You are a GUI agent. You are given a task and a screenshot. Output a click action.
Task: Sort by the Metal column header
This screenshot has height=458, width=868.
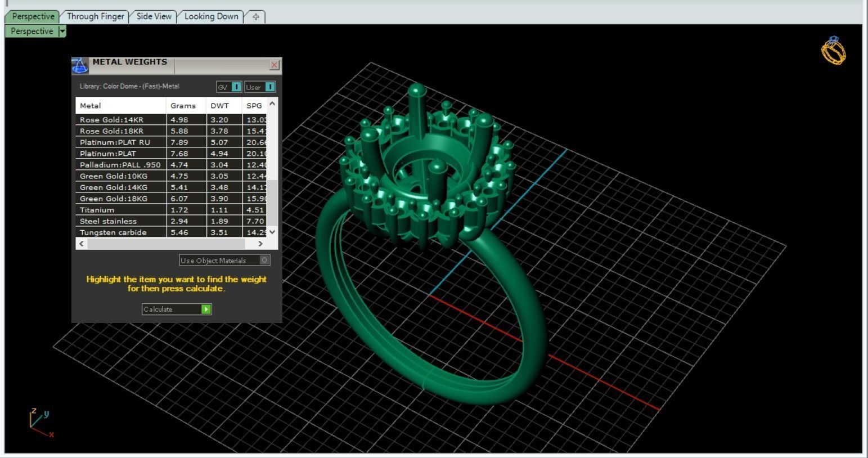[121, 106]
